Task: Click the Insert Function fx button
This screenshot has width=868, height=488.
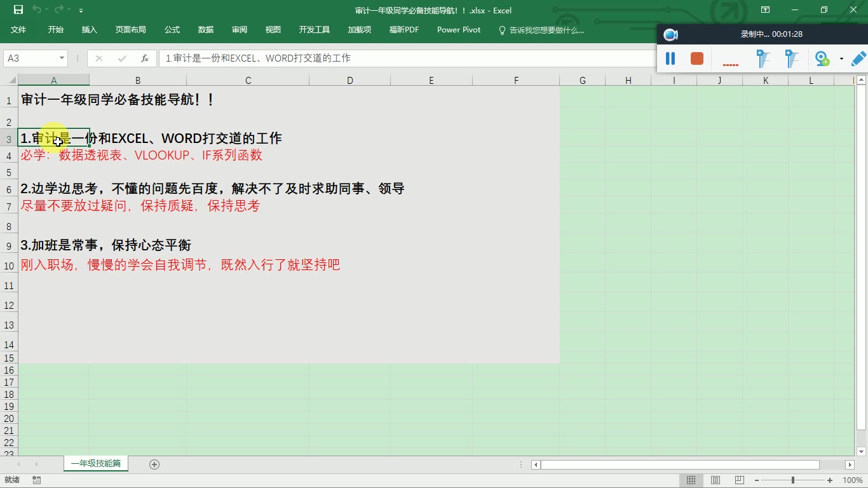Action: point(144,58)
